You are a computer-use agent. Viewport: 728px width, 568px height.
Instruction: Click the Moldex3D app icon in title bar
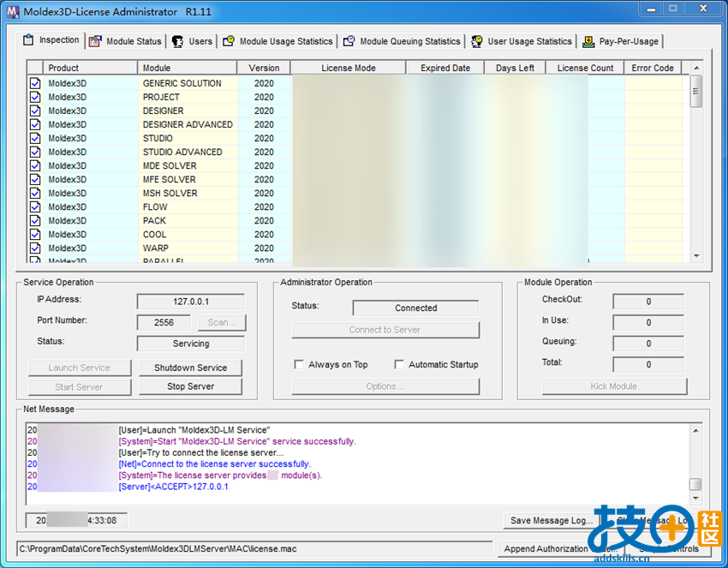click(x=13, y=12)
